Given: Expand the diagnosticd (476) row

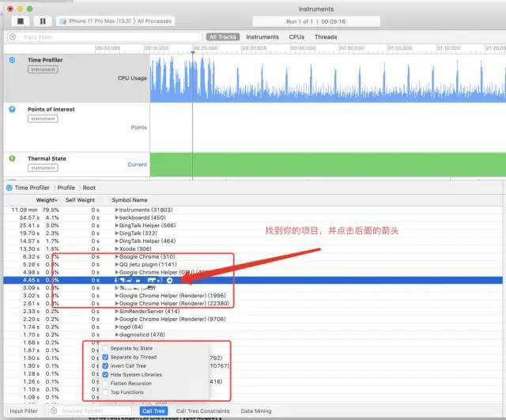Looking at the screenshot, I should coord(117,335).
